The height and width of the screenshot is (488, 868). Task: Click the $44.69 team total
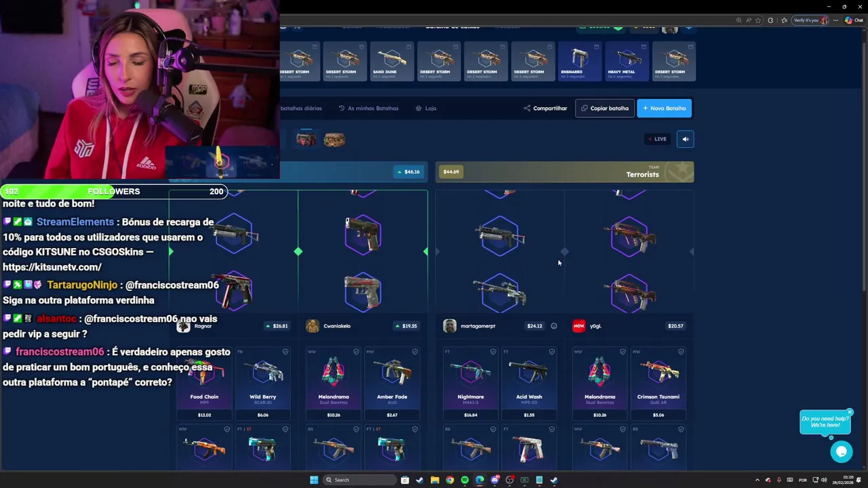pyautogui.click(x=451, y=172)
